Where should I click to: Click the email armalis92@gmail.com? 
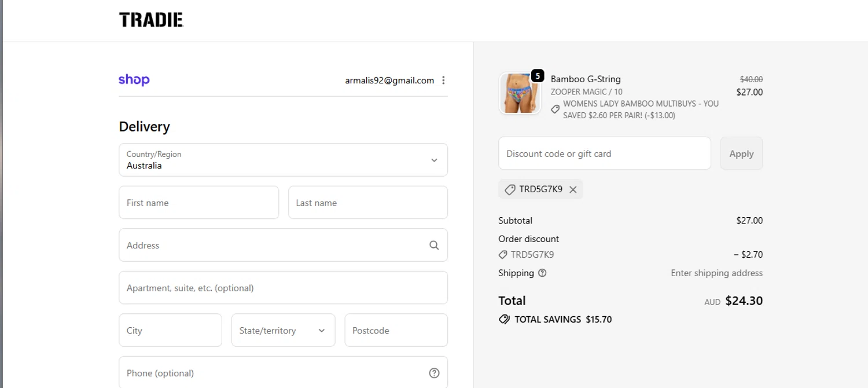tap(389, 80)
